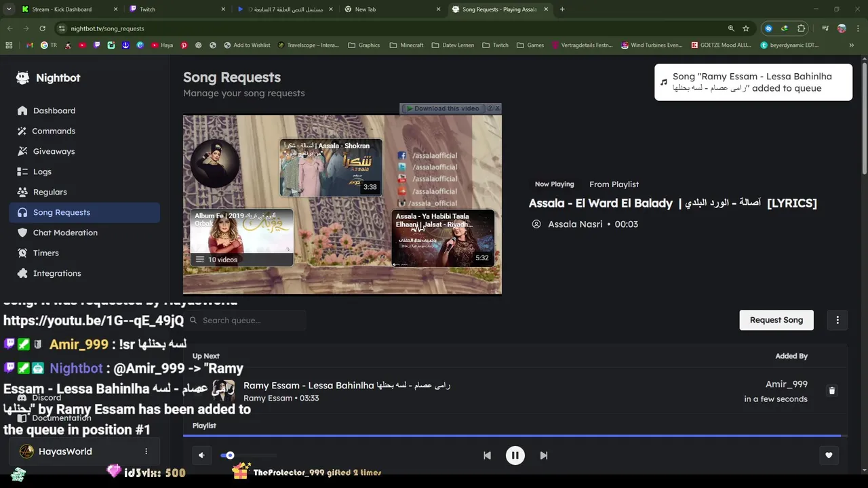Screen dimensions: 868x488
Task: Click the Ramy Essam song thumbnail
Action: (x=224, y=391)
